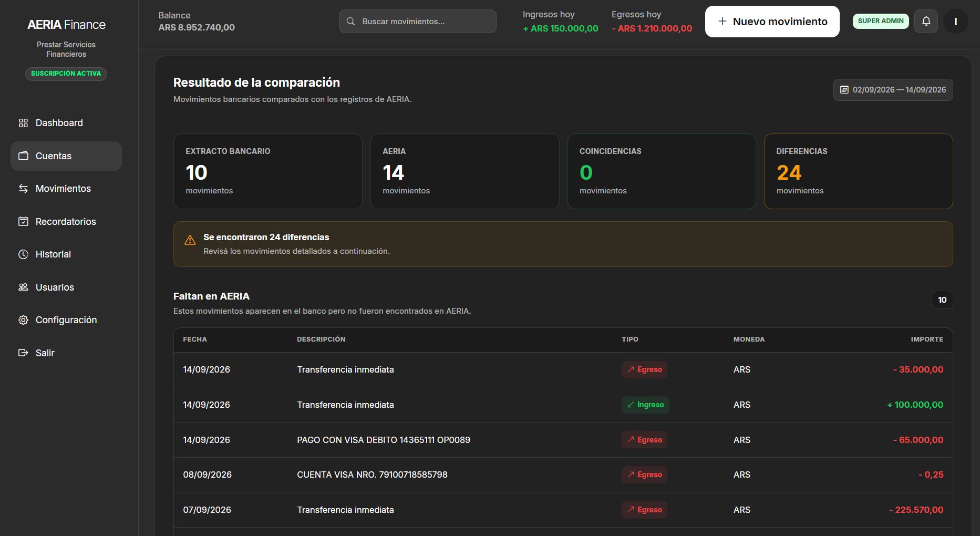Click the amount + 100.000,00
Viewport: 980px width, 536px height.
click(915, 405)
